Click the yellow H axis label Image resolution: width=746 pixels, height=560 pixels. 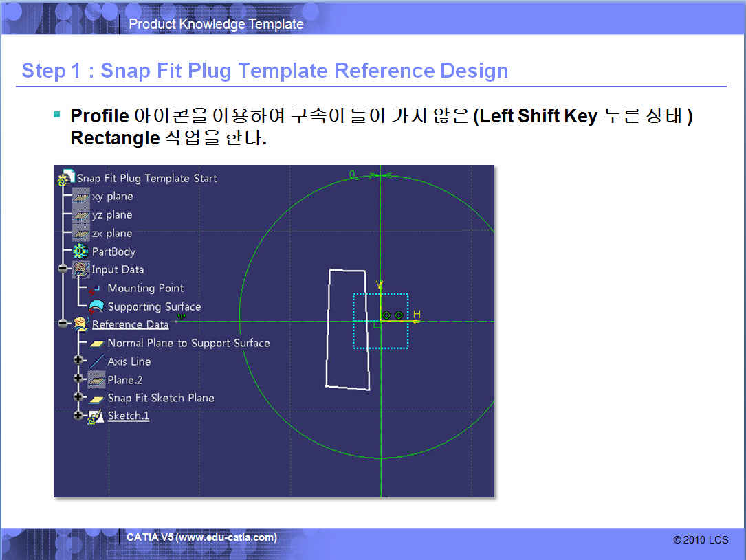click(x=417, y=315)
